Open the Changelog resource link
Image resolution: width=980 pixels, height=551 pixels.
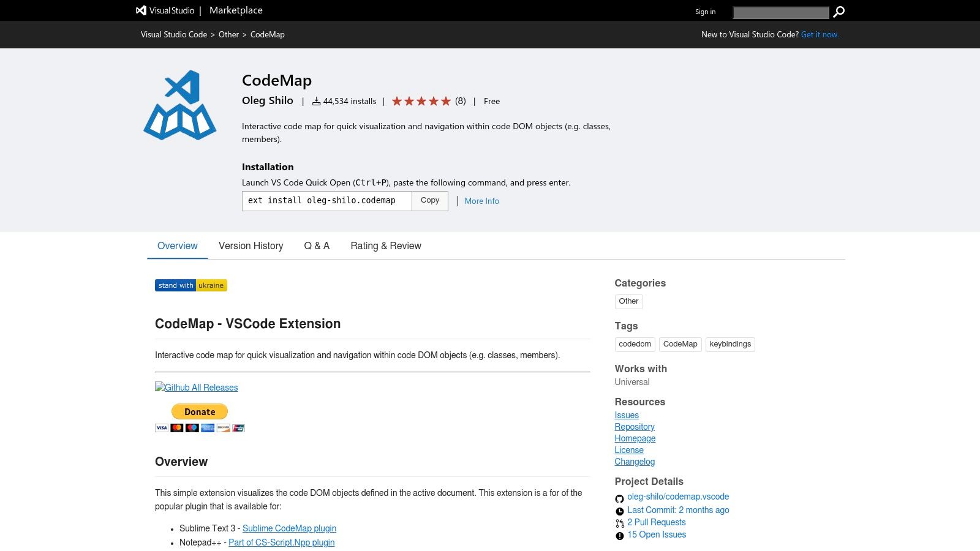(635, 462)
